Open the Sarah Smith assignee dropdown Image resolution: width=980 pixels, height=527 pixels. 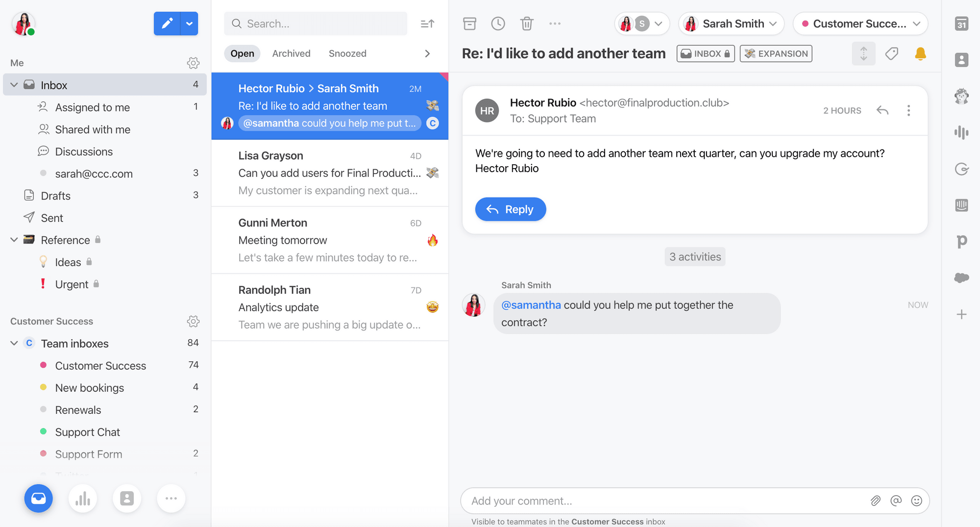point(731,24)
